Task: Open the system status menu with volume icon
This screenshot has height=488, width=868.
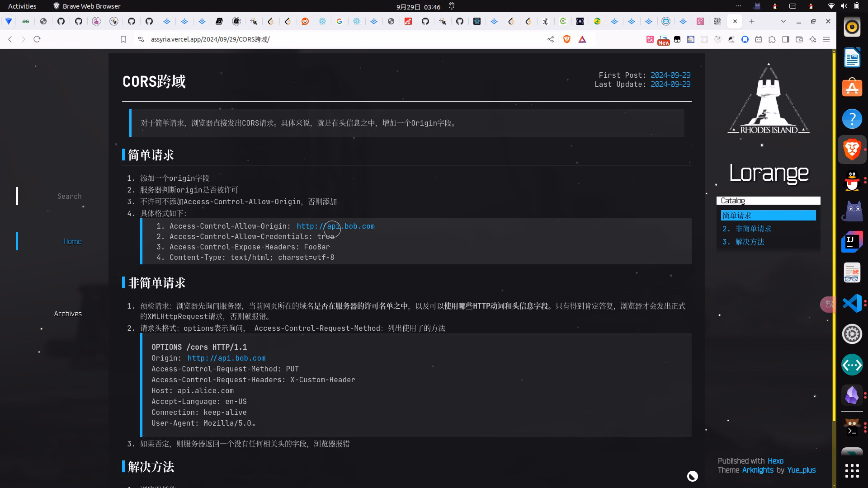Action: [x=844, y=6]
